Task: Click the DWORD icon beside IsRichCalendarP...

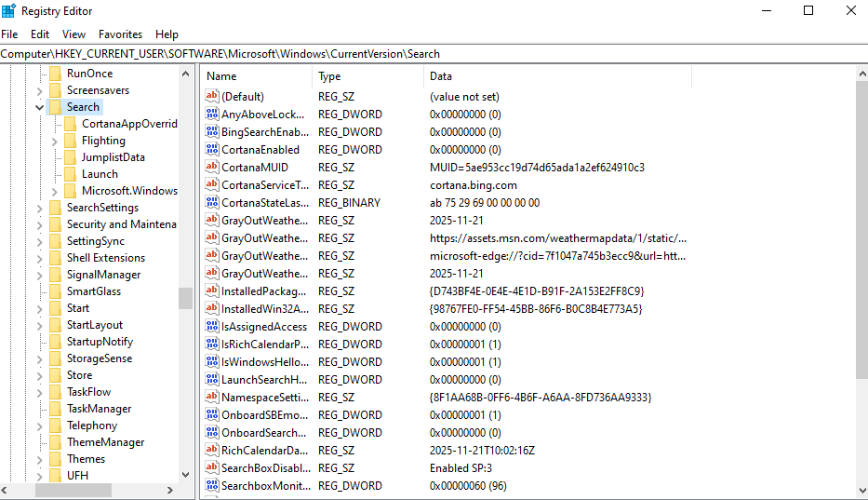Action: pyautogui.click(x=211, y=344)
